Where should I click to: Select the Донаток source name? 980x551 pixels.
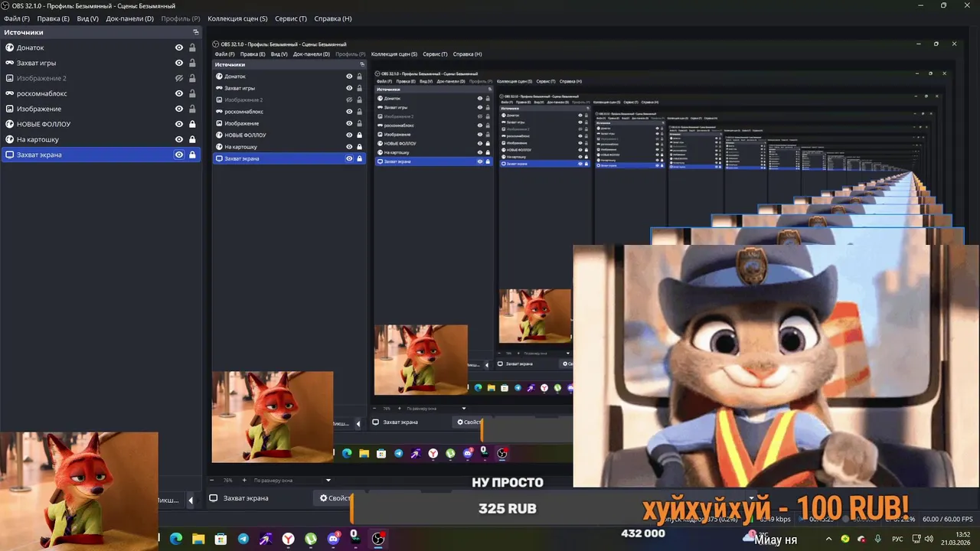31,47
